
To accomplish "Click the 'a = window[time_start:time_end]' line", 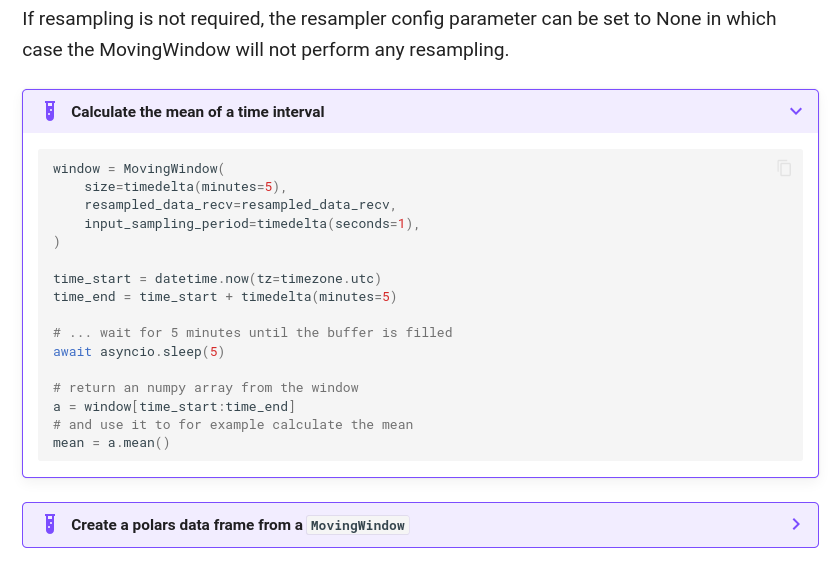I will point(174,407).
